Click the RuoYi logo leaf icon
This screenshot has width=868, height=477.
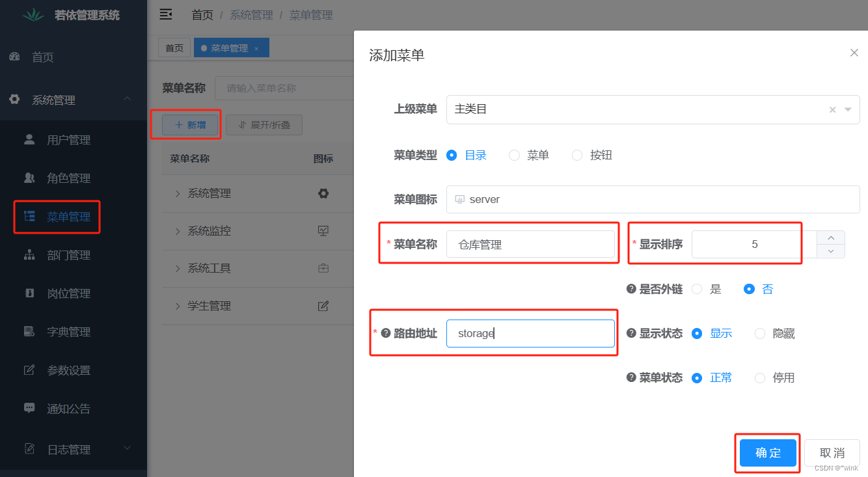coord(33,14)
